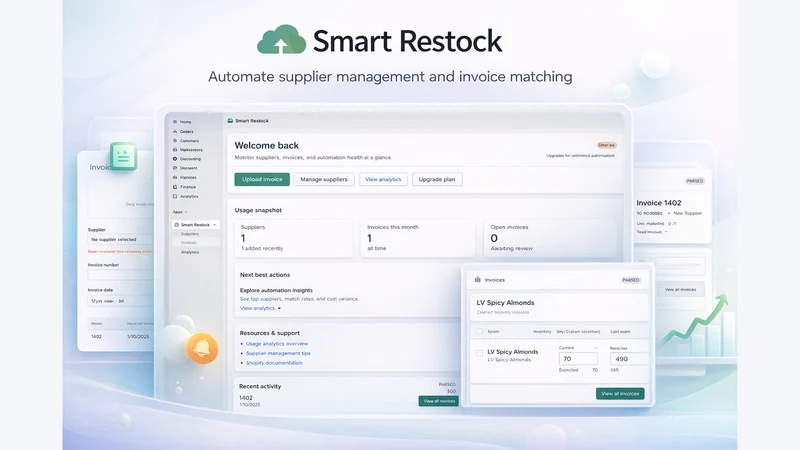
Task: Open Orders in the sidebar
Action: [x=187, y=132]
